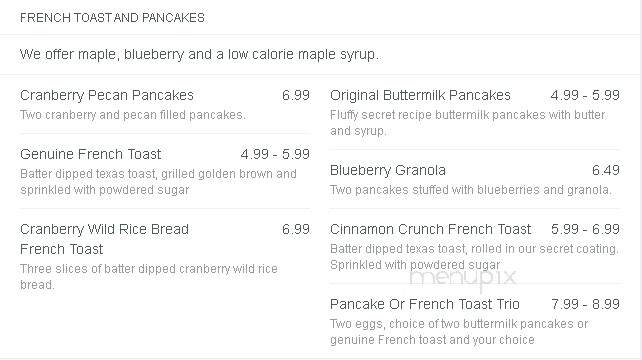Viewport: 642px width, 360px height.
Task: Click Genuine French Toast price range
Action: coord(275,154)
